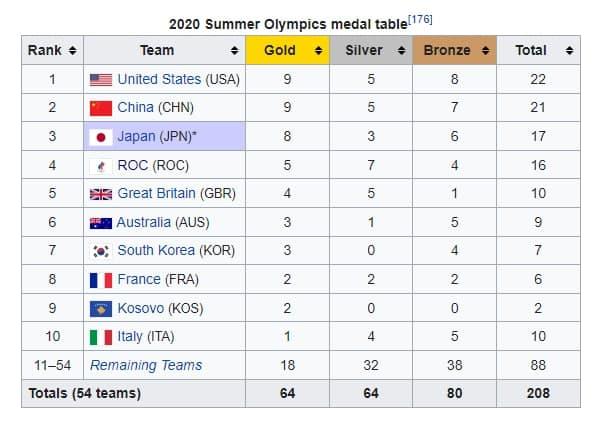The width and height of the screenshot is (603, 428).
Task: Sort table by Team column arrows
Action: [x=235, y=50]
